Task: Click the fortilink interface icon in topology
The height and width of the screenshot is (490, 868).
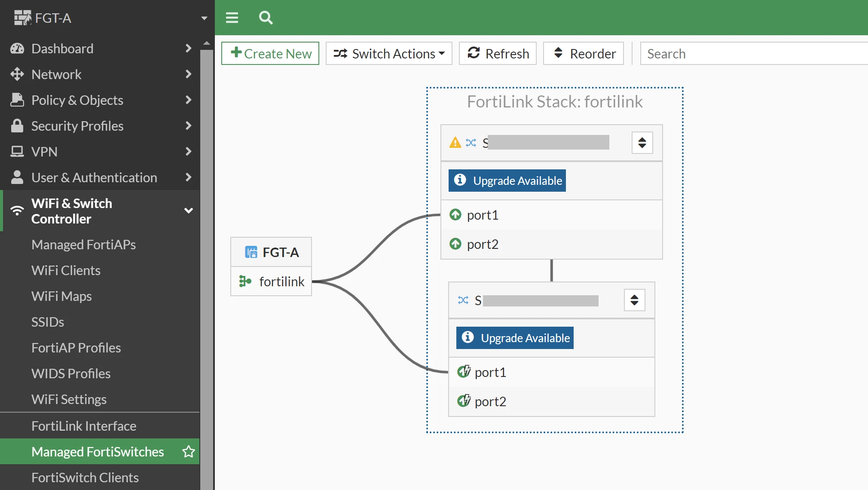Action: point(245,281)
